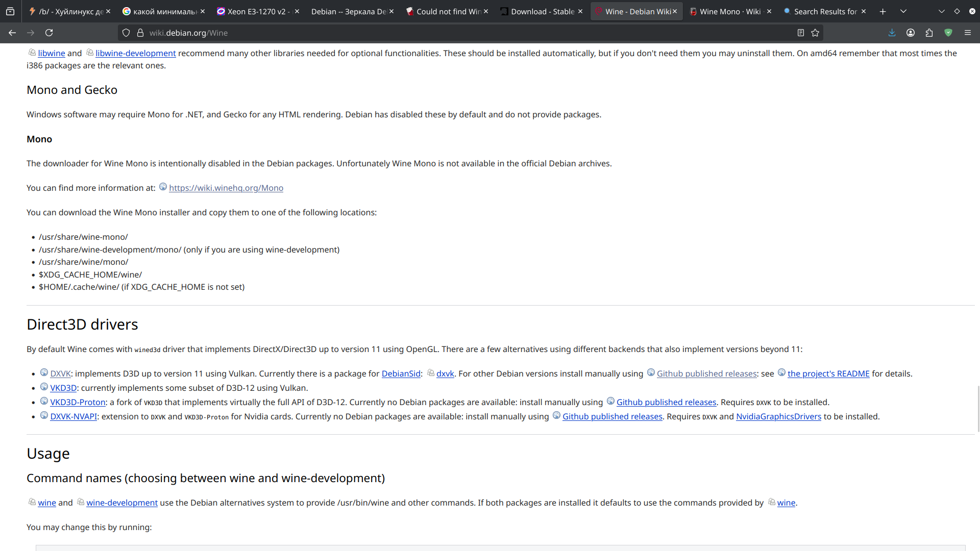Open the hamburger application menu
Viewport: 980px width, 551px height.
(x=967, y=33)
